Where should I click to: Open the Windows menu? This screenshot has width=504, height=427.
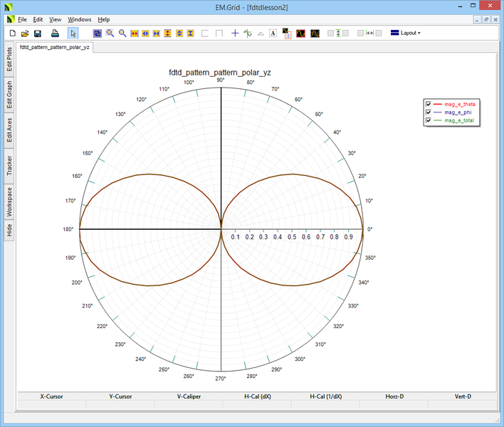[80, 19]
